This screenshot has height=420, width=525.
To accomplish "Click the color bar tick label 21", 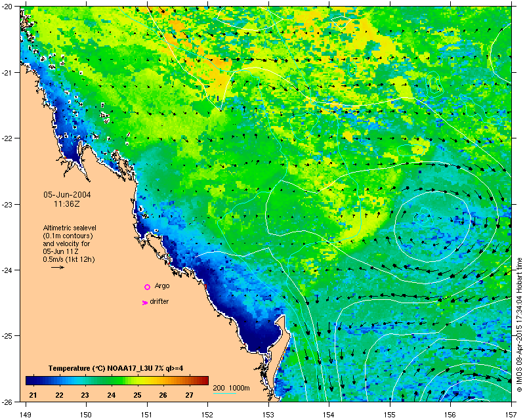I will [33, 395].
